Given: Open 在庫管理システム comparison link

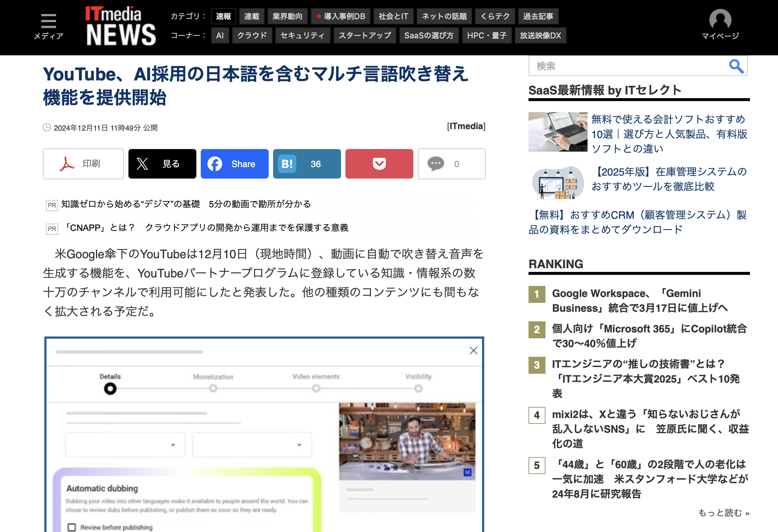Looking at the screenshot, I should [669, 179].
